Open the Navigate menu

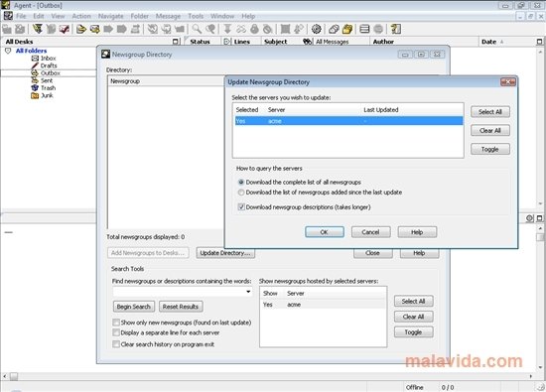tap(111, 16)
